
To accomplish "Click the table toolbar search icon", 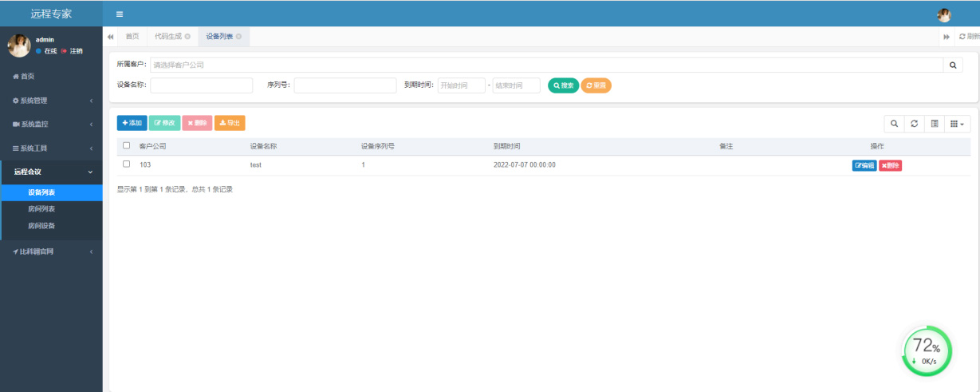I will tap(895, 124).
